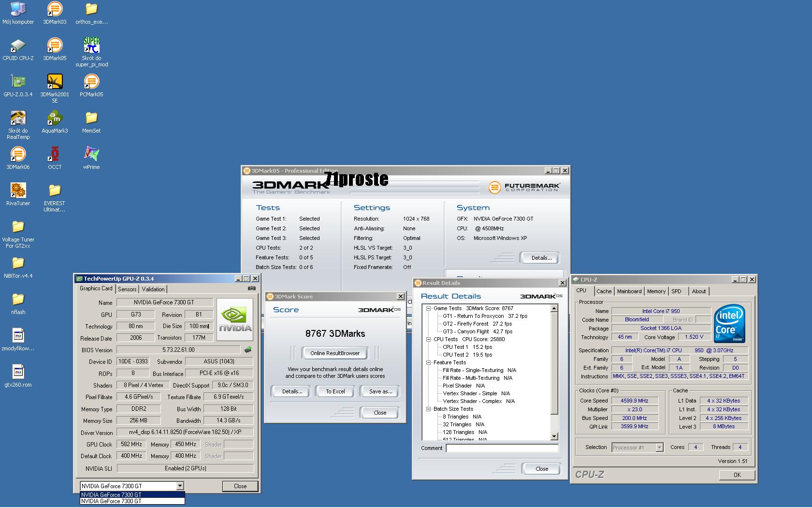The height and width of the screenshot is (508, 812).
Task: Select the Pixel Shader N/A row
Action: [464, 386]
